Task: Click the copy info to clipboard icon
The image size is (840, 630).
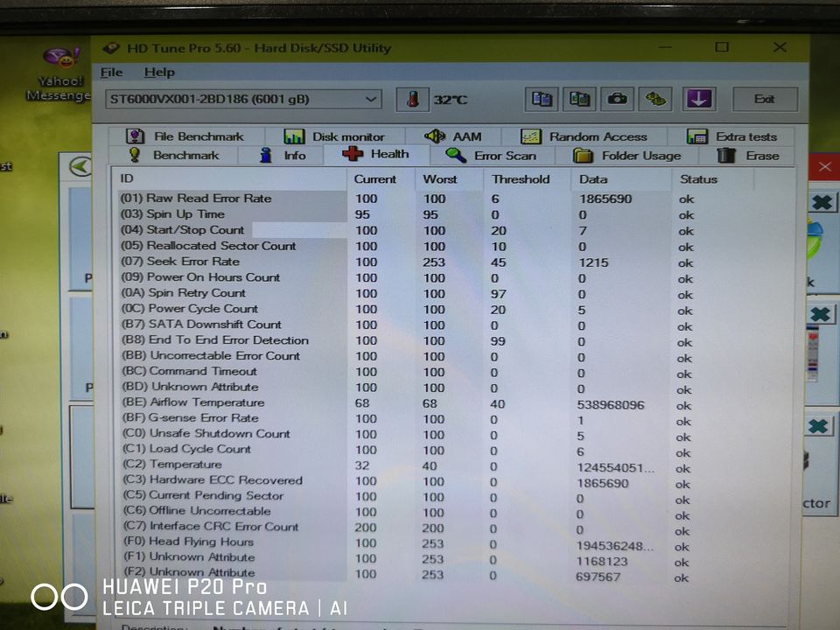Action: pyautogui.click(x=541, y=98)
